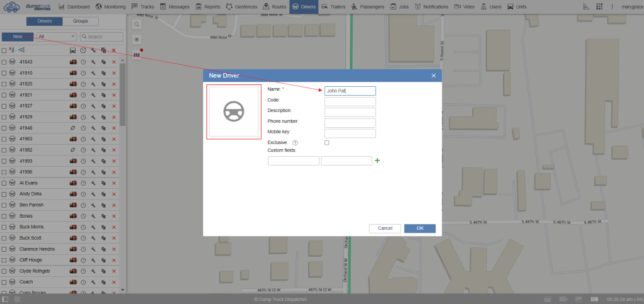The width and height of the screenshot is (644, 304).
Task: Open the apps grid icon in top bar
Action: (599, 6)
